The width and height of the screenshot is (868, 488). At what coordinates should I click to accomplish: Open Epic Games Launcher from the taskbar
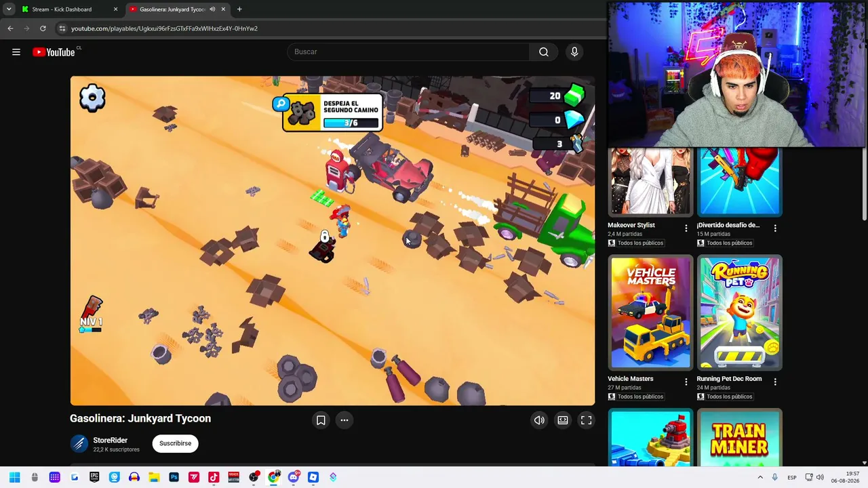tap(94, 477)
